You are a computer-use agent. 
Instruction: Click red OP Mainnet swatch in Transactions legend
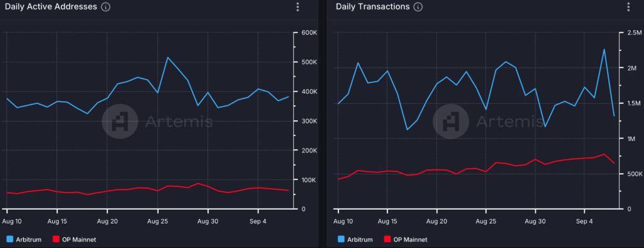(387, 239)
